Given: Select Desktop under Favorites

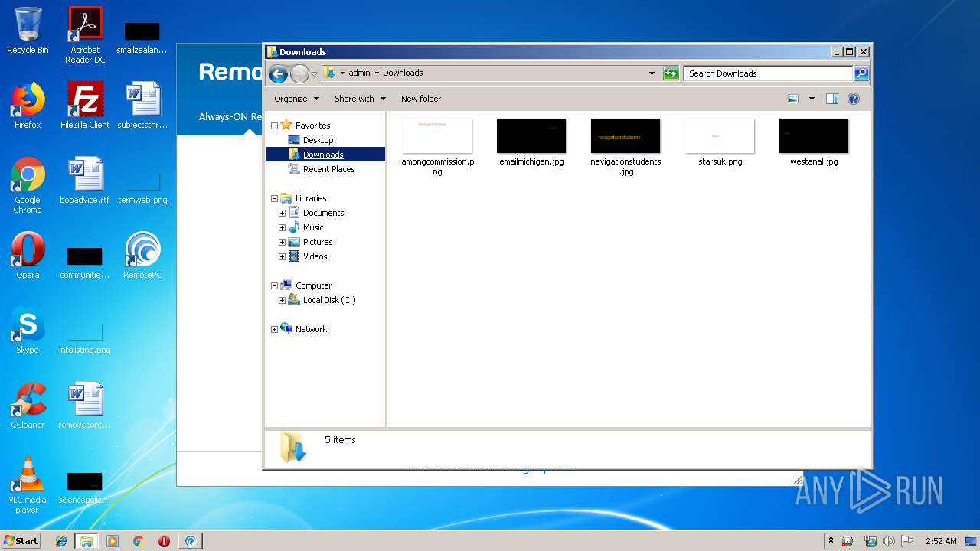Looking at the screenshot, I should pos(318,140).
